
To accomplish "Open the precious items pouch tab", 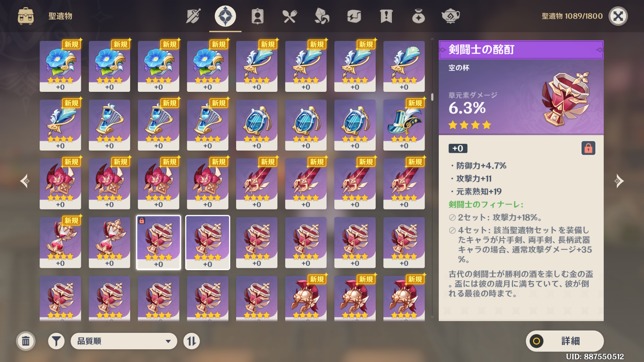I will [x=418, y=16].
